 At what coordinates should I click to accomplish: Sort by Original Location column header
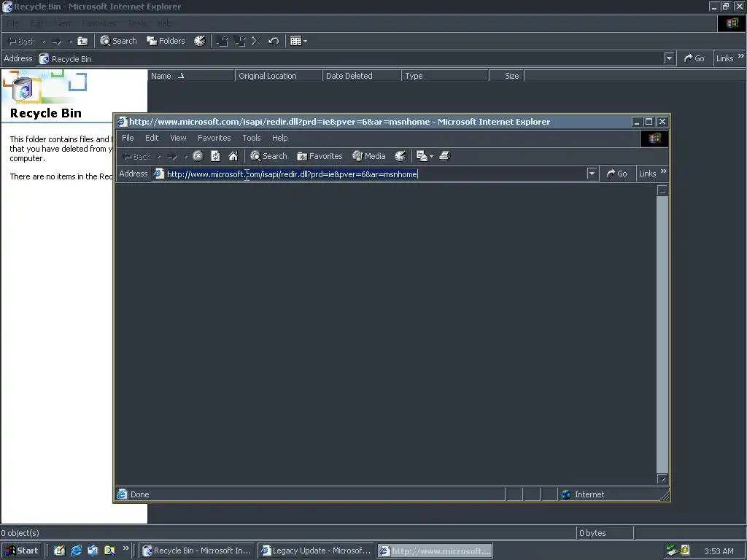point(279,76)
